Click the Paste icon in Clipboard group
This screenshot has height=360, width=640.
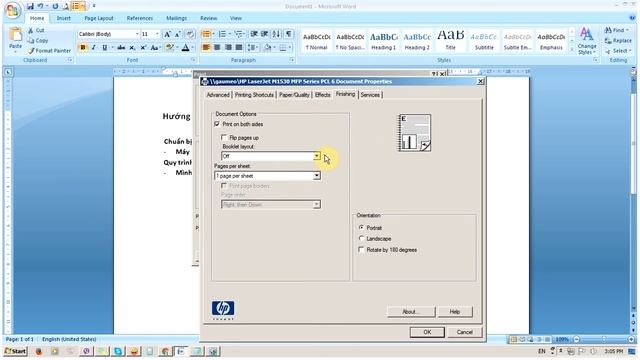[15, 35]
